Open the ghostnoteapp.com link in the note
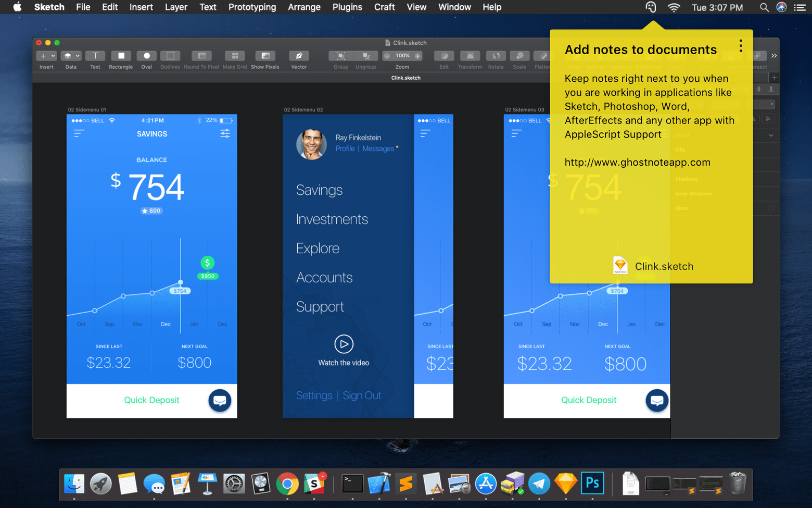812x508 pixels. pyautogui.click(x=638, y=162)
